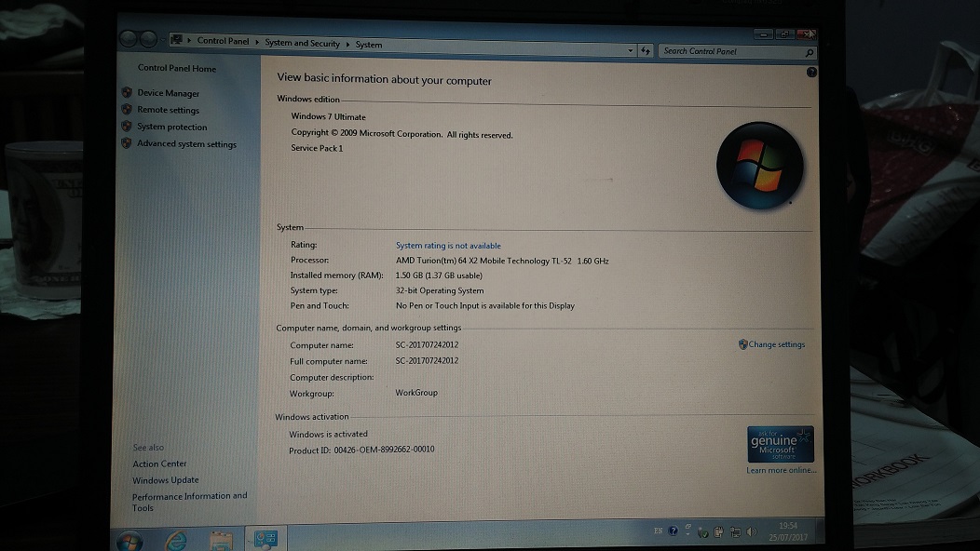
Task: Open Windows Explorer from the taskbar
Action: [x=222, y=541]
